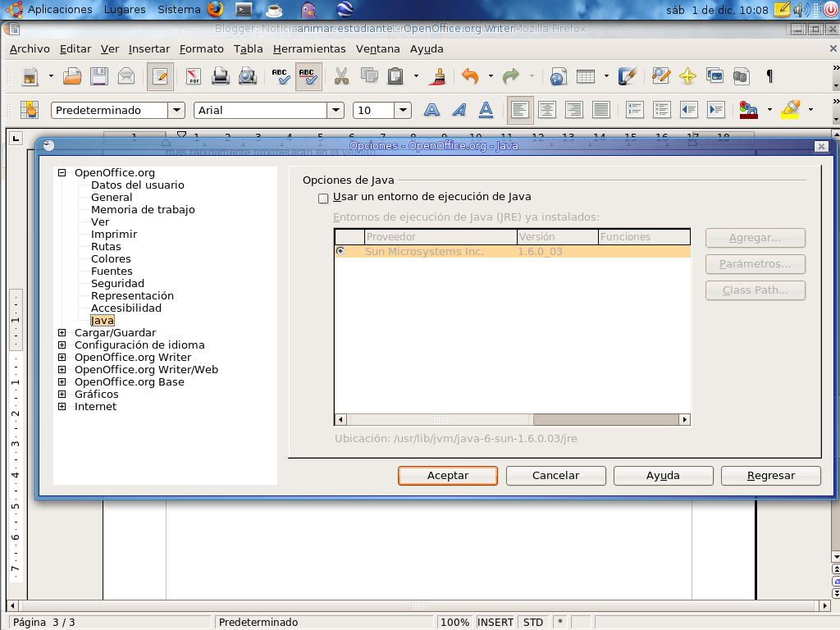The image size is (840, 630).
Task: Open Styles and Formatting icon
Action: point(30,111)
